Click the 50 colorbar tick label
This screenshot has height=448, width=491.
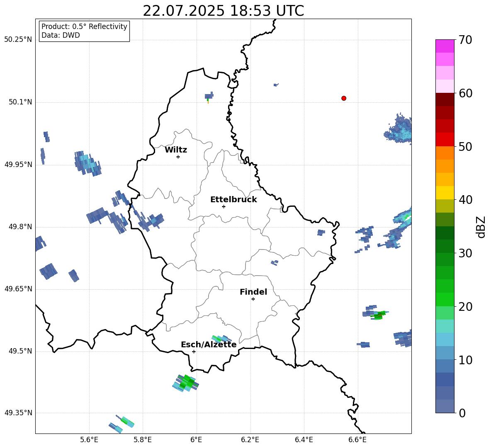pyautogui.click(x=465, y=146)
